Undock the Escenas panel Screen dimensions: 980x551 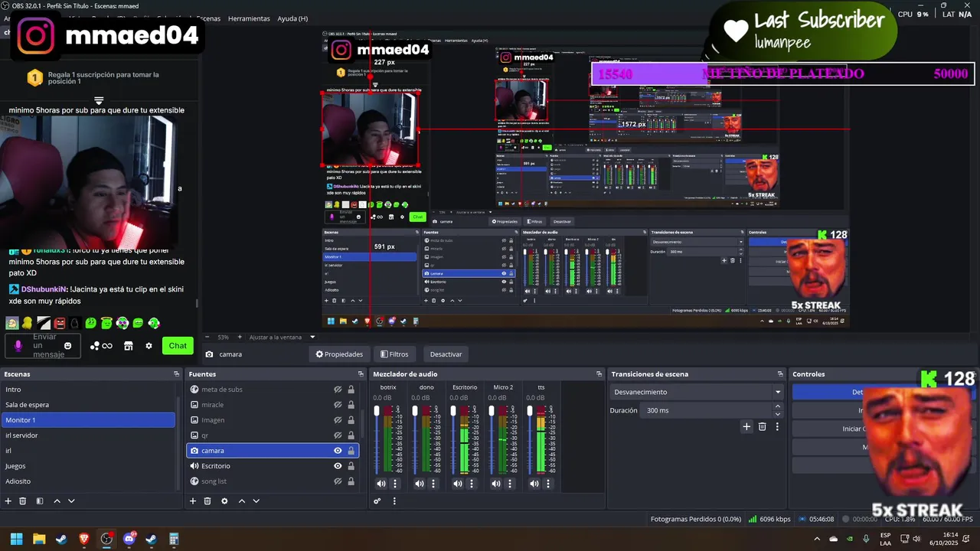pos(178,374)
